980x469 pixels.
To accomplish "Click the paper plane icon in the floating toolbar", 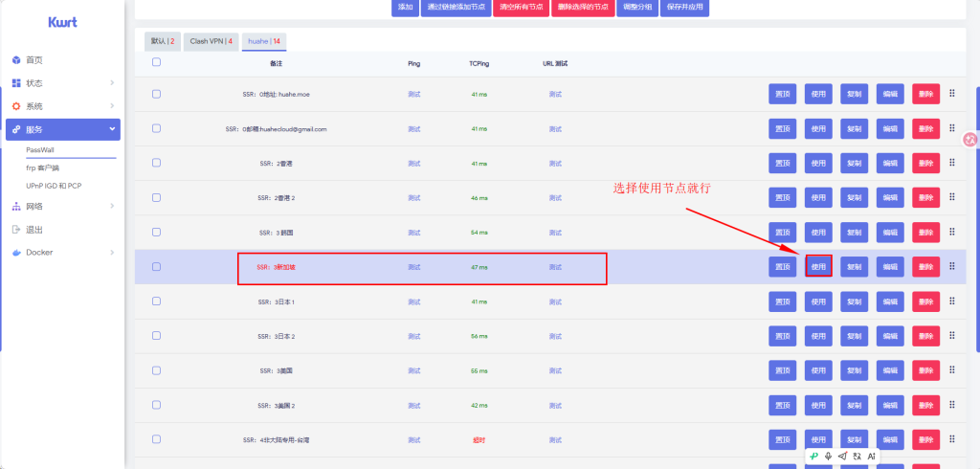I will coord(842,456).
